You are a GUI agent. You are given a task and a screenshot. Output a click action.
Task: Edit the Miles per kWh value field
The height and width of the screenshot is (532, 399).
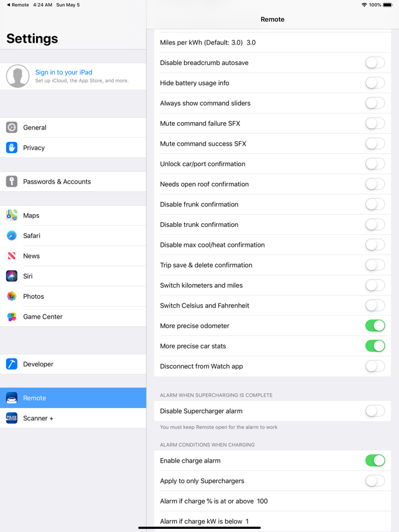(251, 42)
